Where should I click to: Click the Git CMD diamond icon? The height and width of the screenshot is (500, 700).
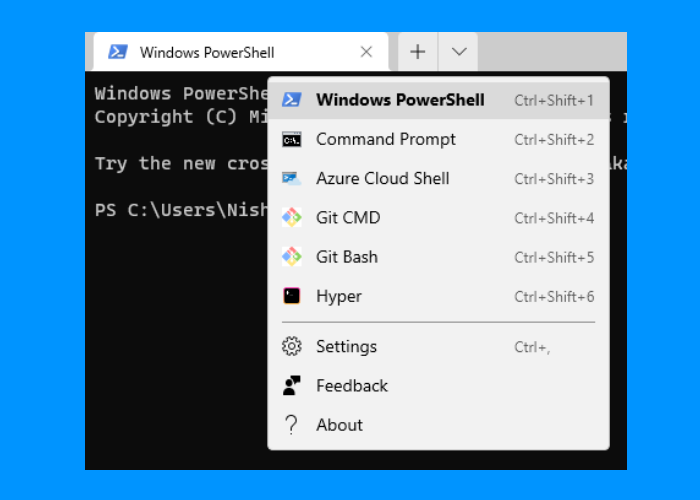(x=292, y=217)
